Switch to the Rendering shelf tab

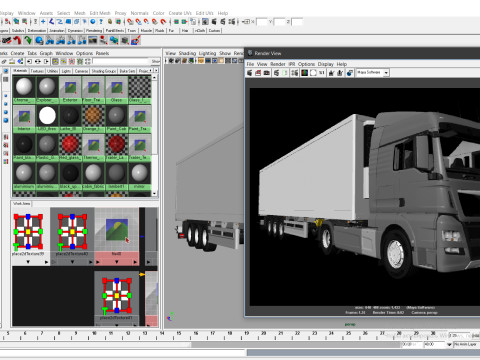click(94, 30)
